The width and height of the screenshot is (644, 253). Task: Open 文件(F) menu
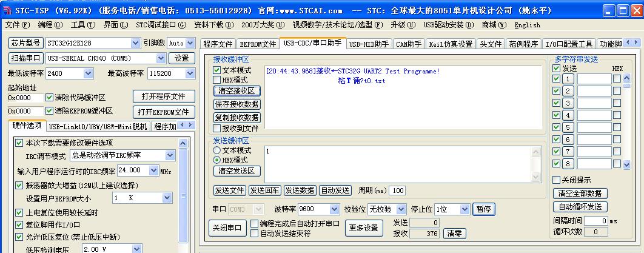(x=18, y=25)
